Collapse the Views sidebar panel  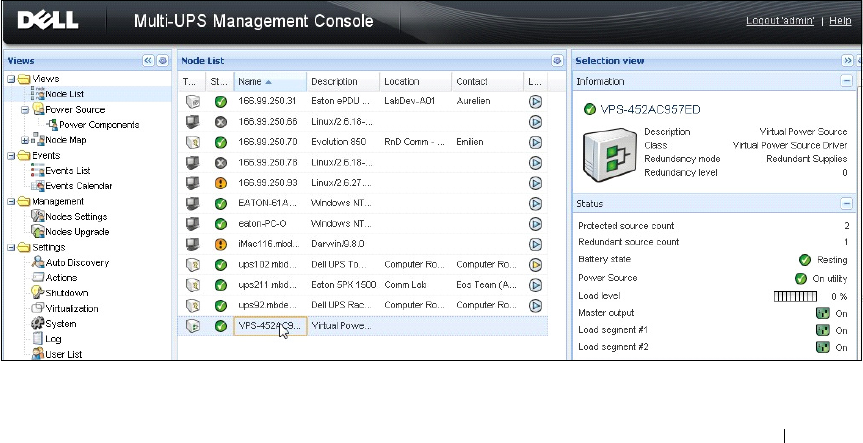[x=148, y=61]
